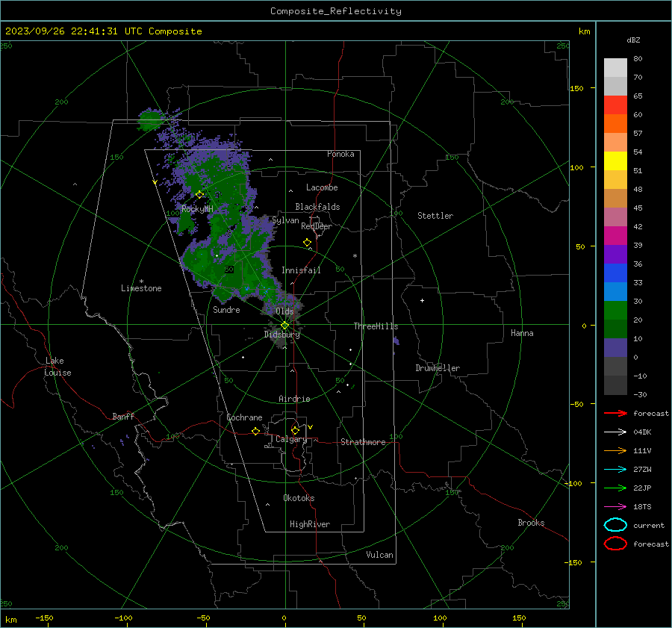Click the cyan current ellipse icon
This screenshot has height=628, width=672.
click(x=615, y=525)
